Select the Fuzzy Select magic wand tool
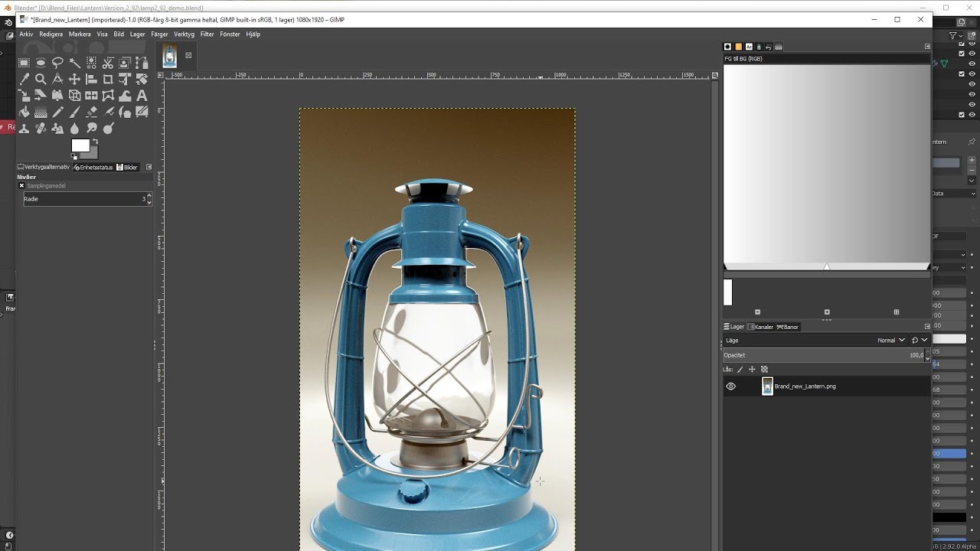Screen dimensions: 980x551 tap(74, 63)
